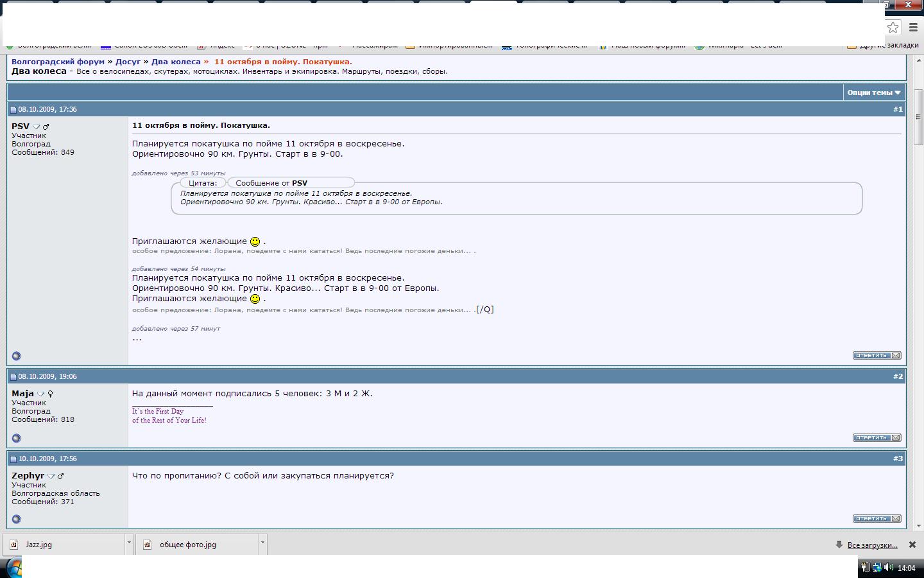924x578 pixels.
Task: Open the PSV username profile link
Action: (21, 126)
